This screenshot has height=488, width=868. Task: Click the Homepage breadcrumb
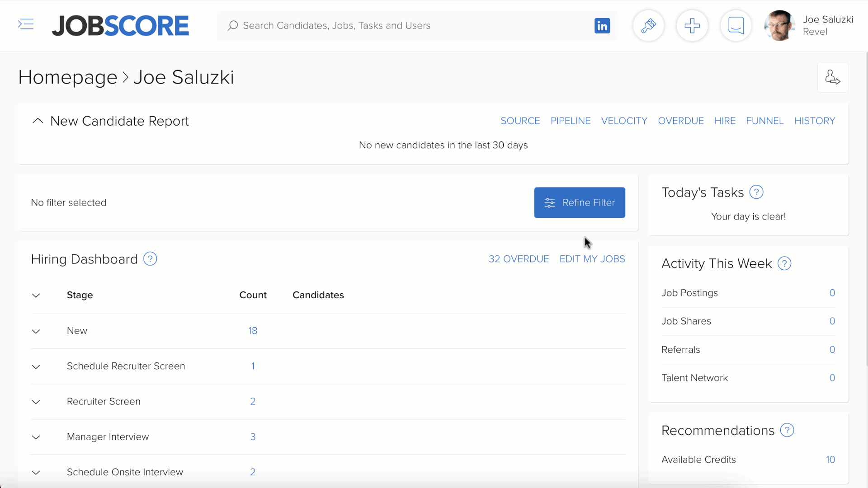point(68,78)
